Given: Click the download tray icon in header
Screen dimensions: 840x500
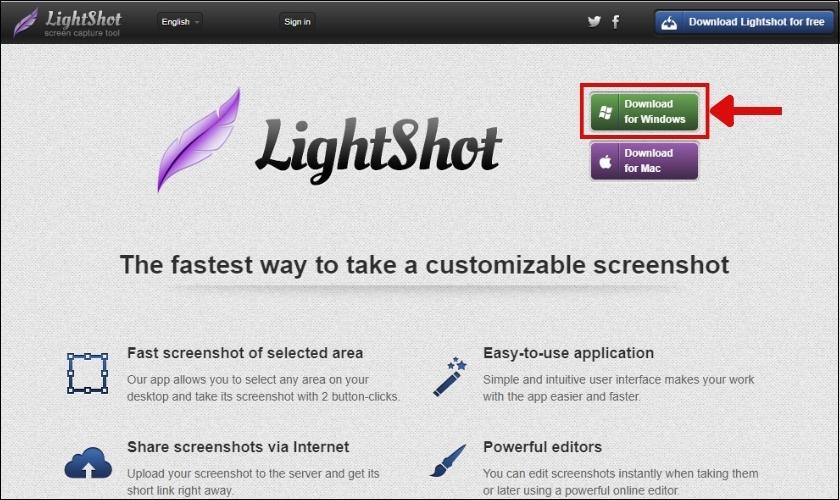Looking at the screenshot, I should click(669, 23).
